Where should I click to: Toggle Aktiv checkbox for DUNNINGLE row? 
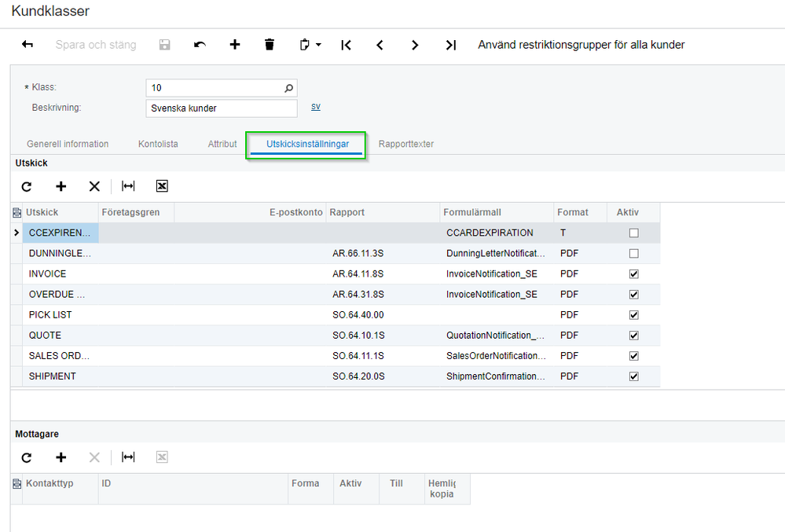(x=634, y=254)
